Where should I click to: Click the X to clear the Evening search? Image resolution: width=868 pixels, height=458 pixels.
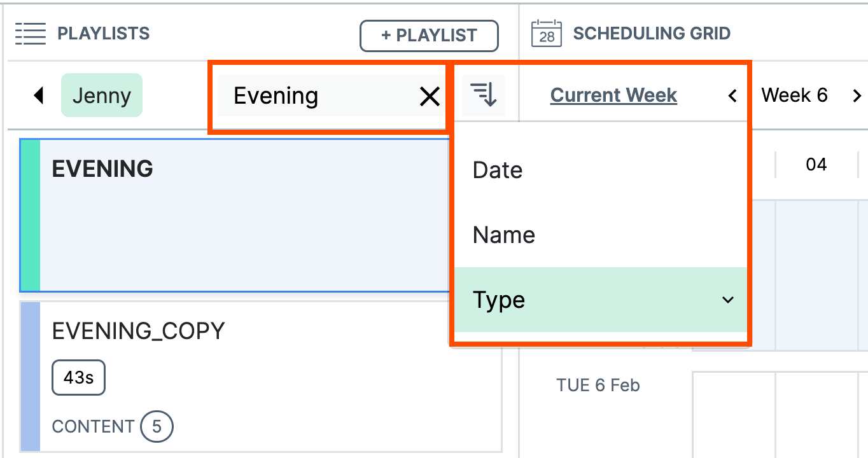tap(430, 96)
